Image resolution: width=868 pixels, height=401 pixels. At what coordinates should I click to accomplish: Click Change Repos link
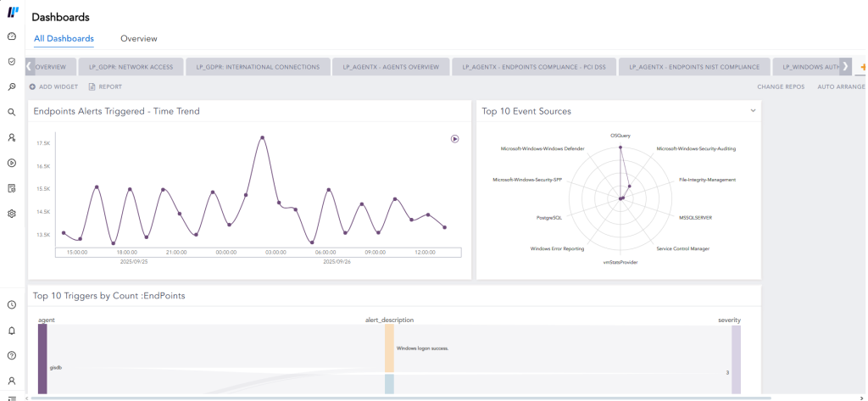pos(781,86)
